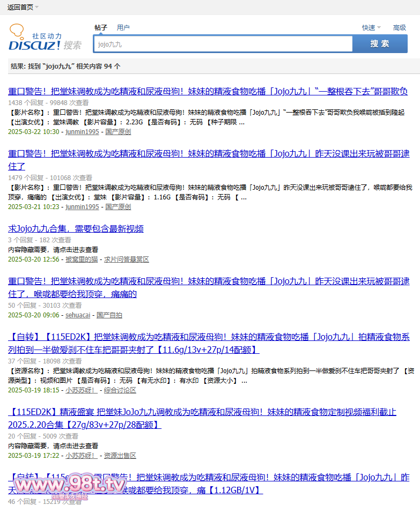This screenshot has height=505, width=420.
Task: Go to the 国产自拍 forum section
Action: pyautogui.click(x=109, y=315)
